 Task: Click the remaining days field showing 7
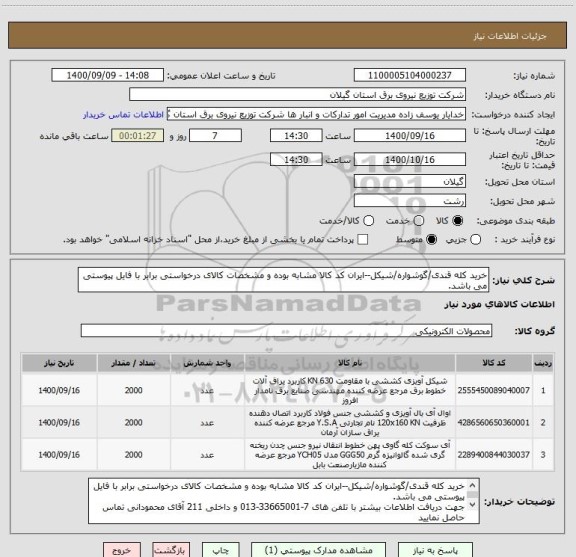click(x=215, y=136)
